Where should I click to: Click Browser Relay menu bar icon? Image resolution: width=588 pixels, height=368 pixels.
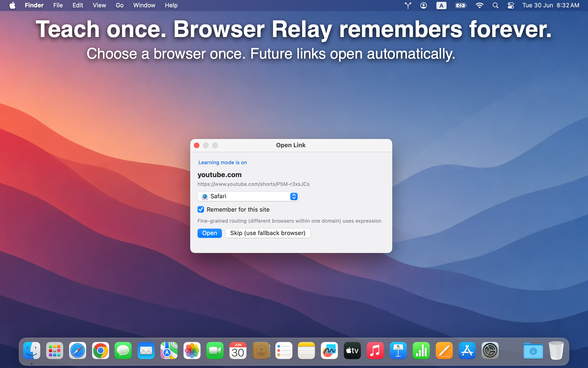point(408,5)
